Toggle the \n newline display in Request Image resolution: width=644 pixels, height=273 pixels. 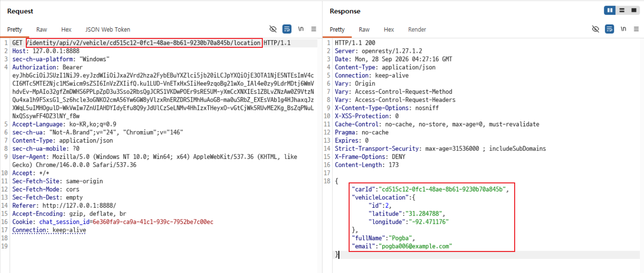tap(301, 29)
